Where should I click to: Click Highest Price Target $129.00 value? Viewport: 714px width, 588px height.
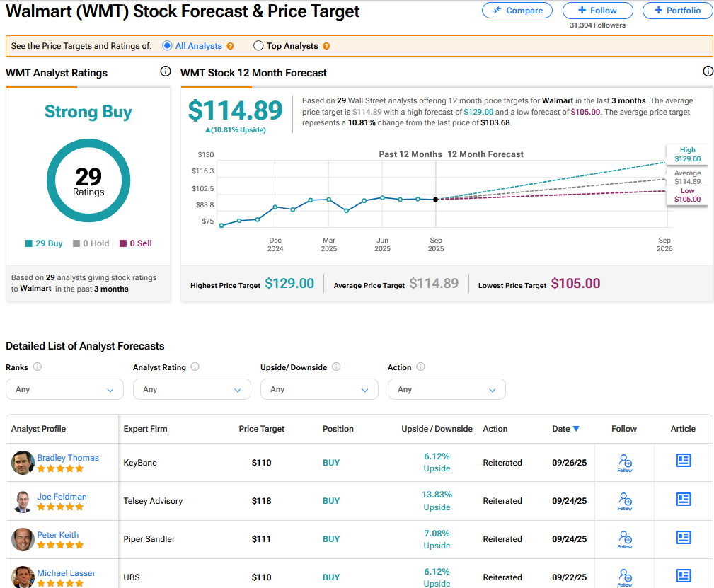click(289, 283)
